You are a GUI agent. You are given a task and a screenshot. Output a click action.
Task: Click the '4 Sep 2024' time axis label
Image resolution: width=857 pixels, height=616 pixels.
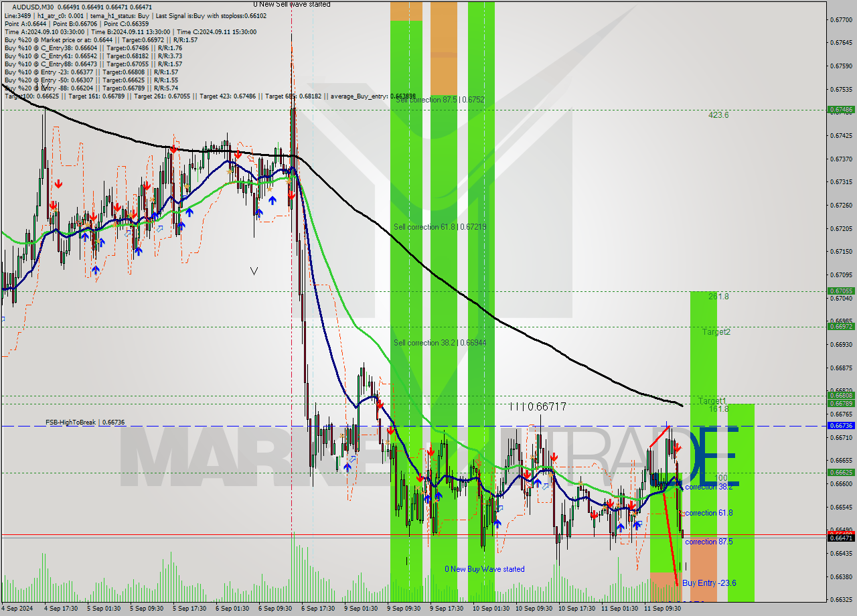(16, 609)
